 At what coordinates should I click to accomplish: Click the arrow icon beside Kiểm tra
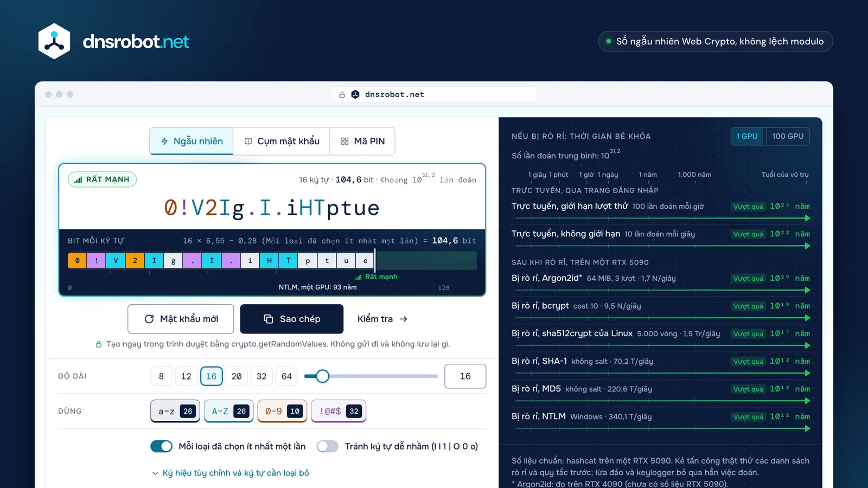[x=403, y=319]
